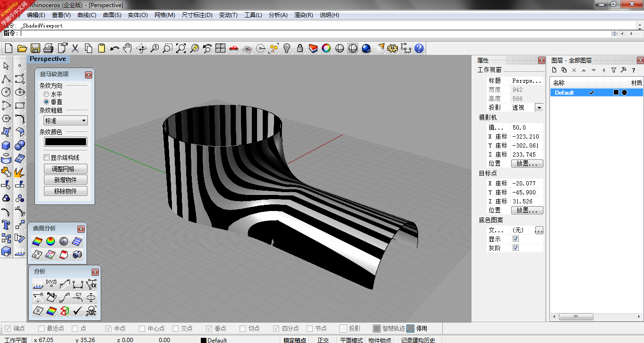This screenshot has width=644, height=343.
Task: Click the skull icon in 分析 panel
Action: click(x=91, y=311)
